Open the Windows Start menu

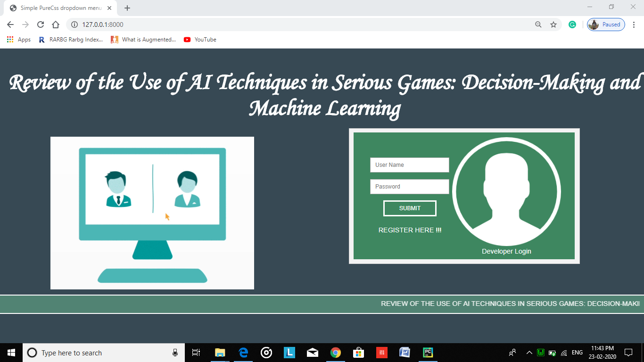[11, 353]
